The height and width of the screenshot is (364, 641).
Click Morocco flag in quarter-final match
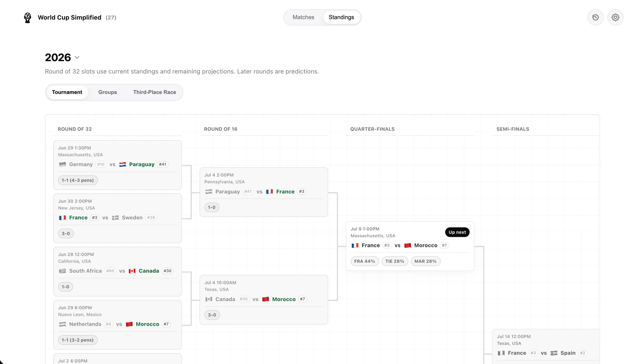click(x=408, y=245)
